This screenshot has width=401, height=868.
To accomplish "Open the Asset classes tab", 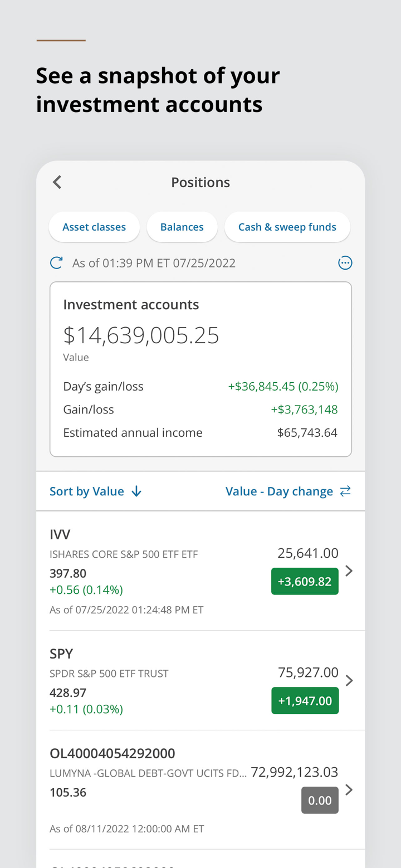I will 94,227.
